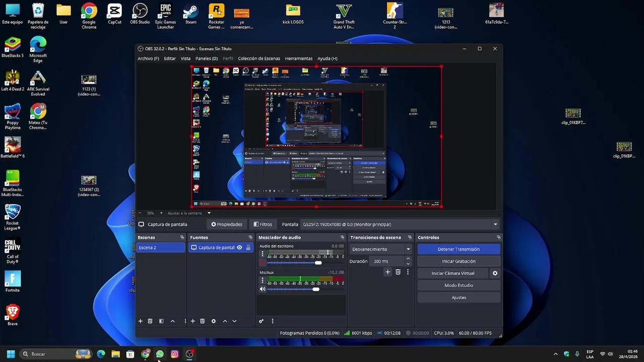The height and width of the screenshot is (362, 644).
Task: Pop out the Escenas dock panel
Action: tap(182, 237)
